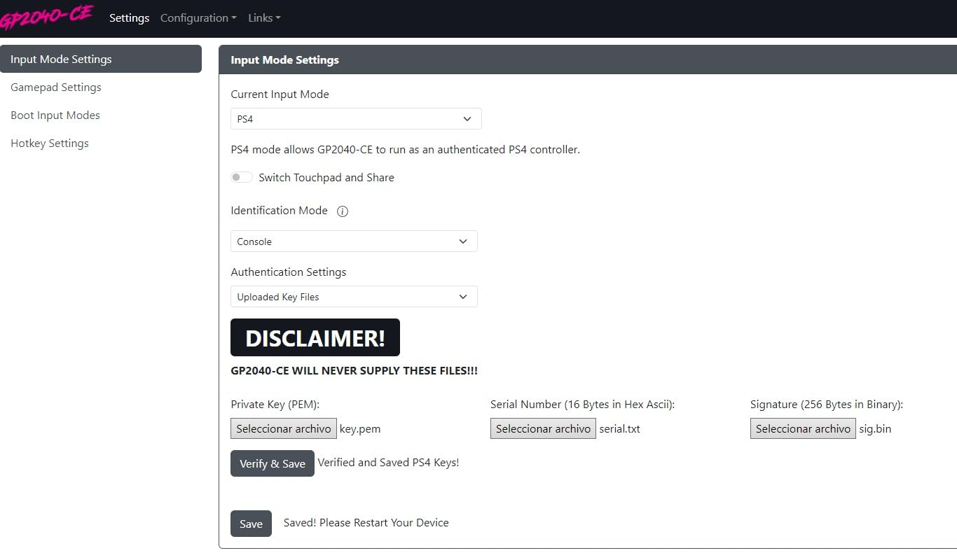Open the Links menu
Viewport: 957px width, 560px height.
click(264, 18)
